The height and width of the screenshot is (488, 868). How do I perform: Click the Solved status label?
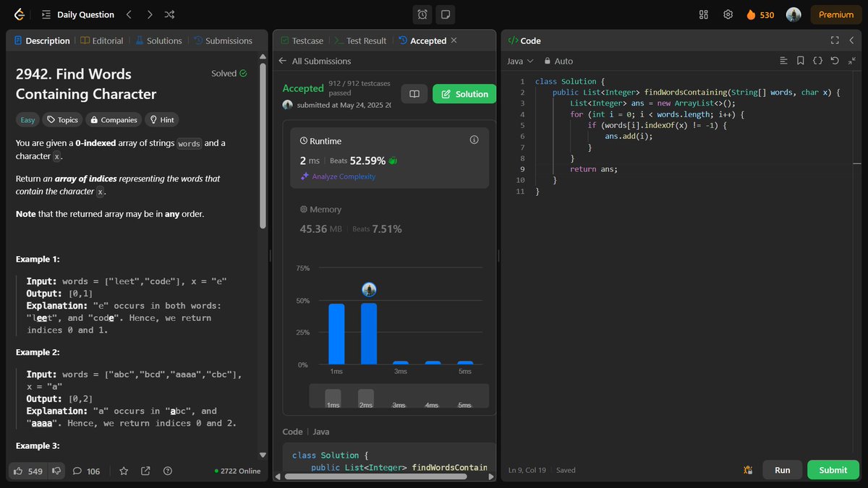229,73
